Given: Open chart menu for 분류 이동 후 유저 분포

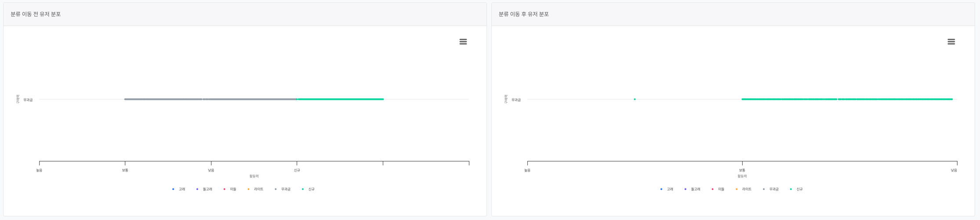Looking at the screenshot, I should pos(951,42).
